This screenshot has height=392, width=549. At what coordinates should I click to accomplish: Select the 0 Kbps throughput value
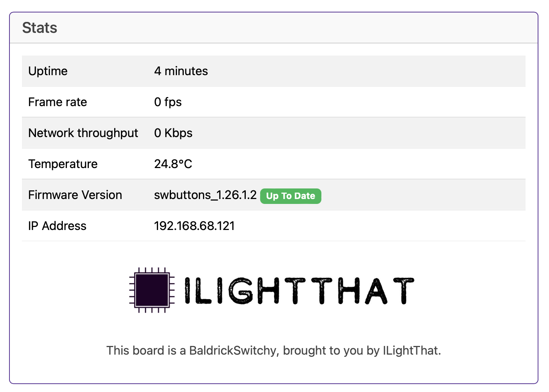click(x=173, y=133)
